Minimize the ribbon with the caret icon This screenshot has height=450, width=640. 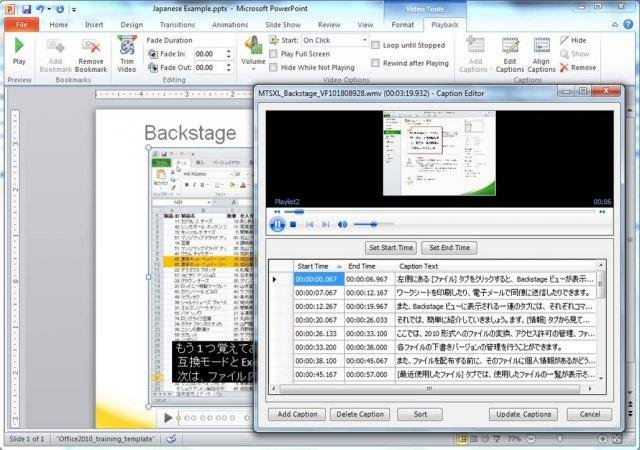(x=615, y=25)
